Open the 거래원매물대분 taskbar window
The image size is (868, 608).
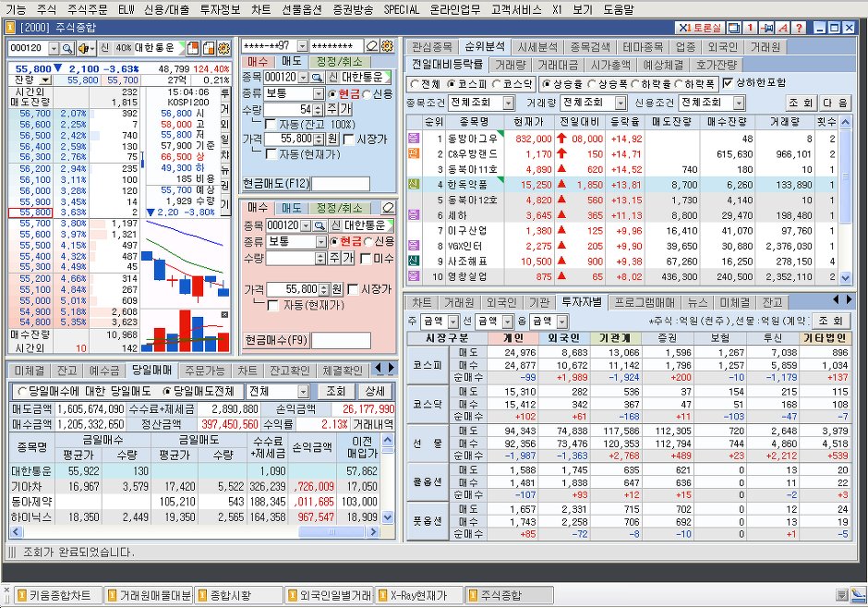pos(150,595)
